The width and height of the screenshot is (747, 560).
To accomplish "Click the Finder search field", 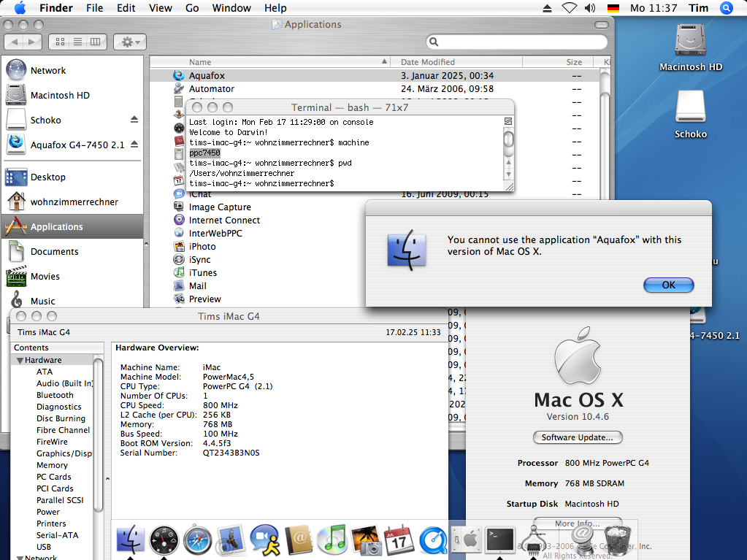I will click(517, 42).
